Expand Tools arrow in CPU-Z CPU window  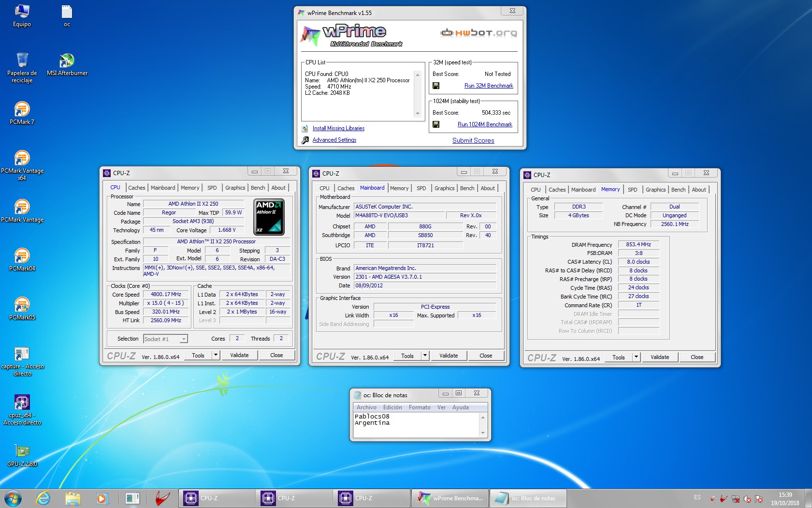[216, 355]
